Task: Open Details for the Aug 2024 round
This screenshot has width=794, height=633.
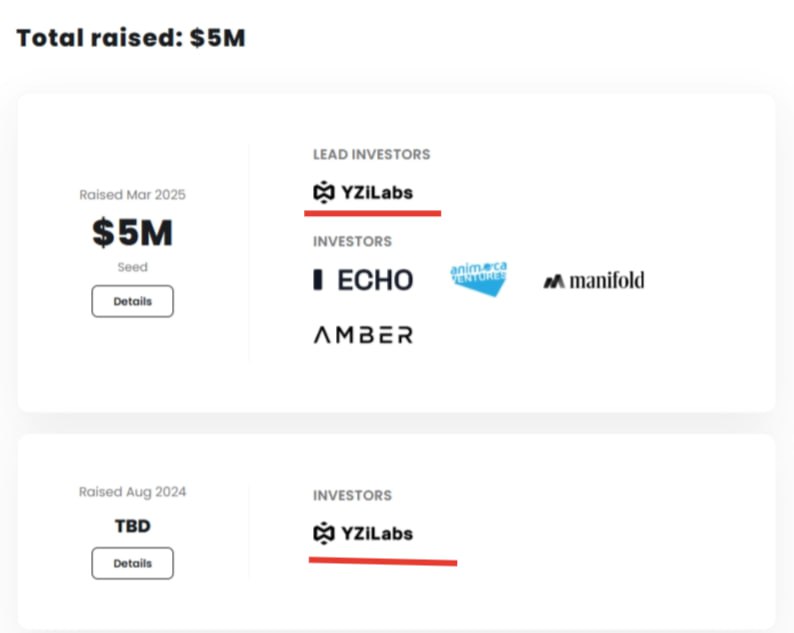Action: [132, 563]
